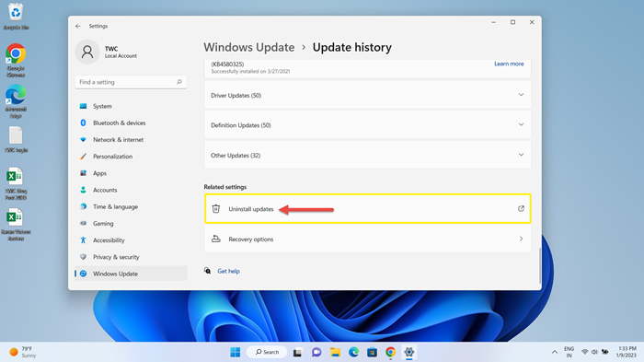This screenshot has width=644, height=362.
Task: Select Windows Update in sidebar
Action: pyautogui.click(x=131, y=274)
